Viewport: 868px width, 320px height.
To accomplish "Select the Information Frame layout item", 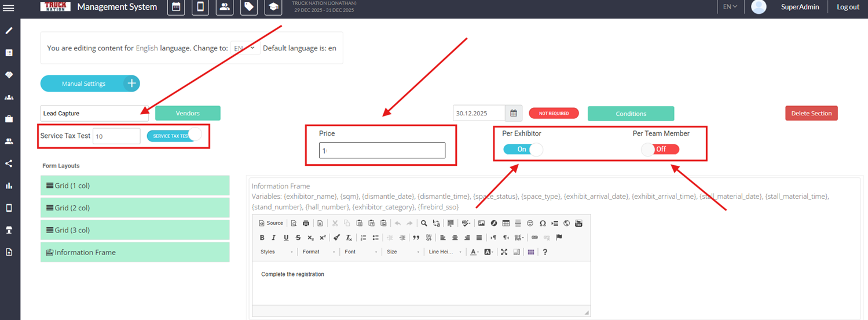I will point(135,252).
